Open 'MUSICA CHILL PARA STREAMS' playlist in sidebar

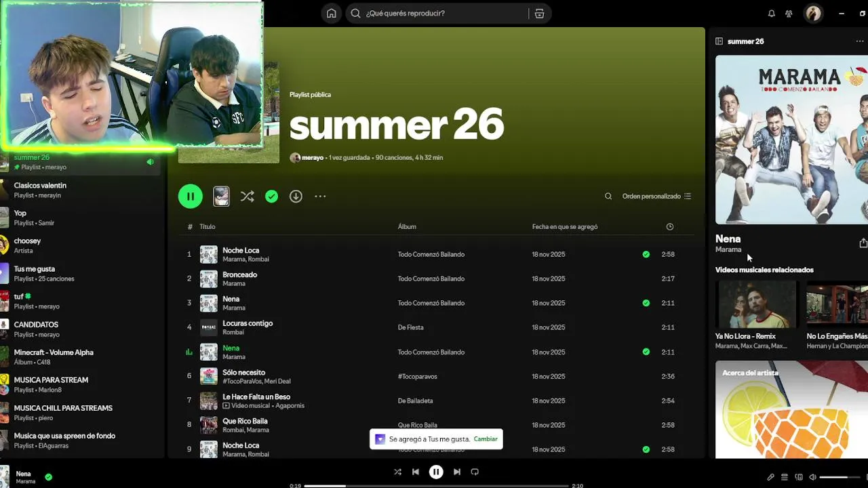click(81, 412)
